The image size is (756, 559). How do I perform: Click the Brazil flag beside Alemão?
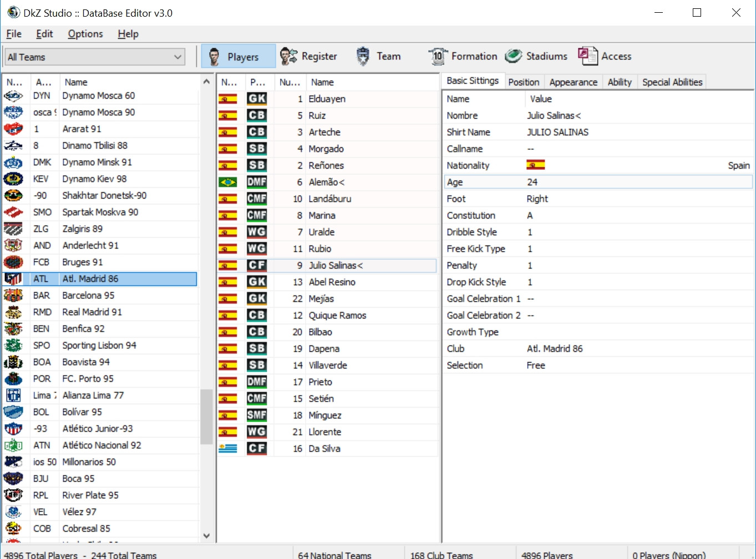tap(228, 182)
